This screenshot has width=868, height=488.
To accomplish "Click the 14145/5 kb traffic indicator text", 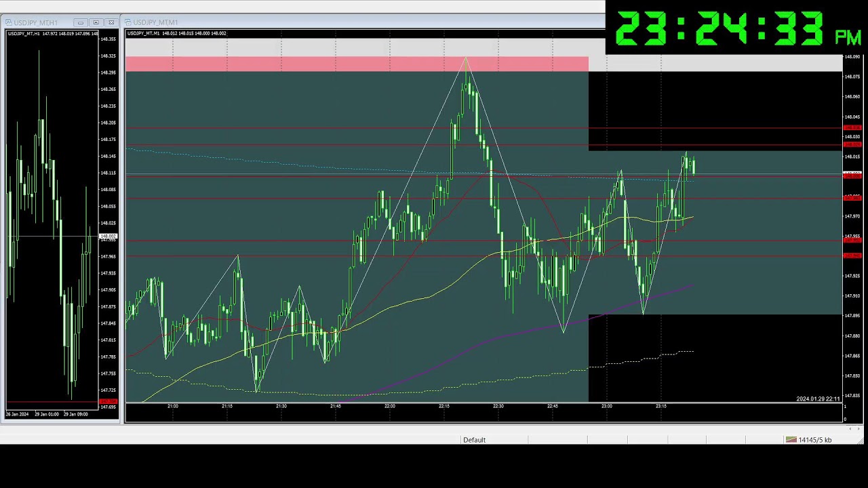I will click(815, 440).
